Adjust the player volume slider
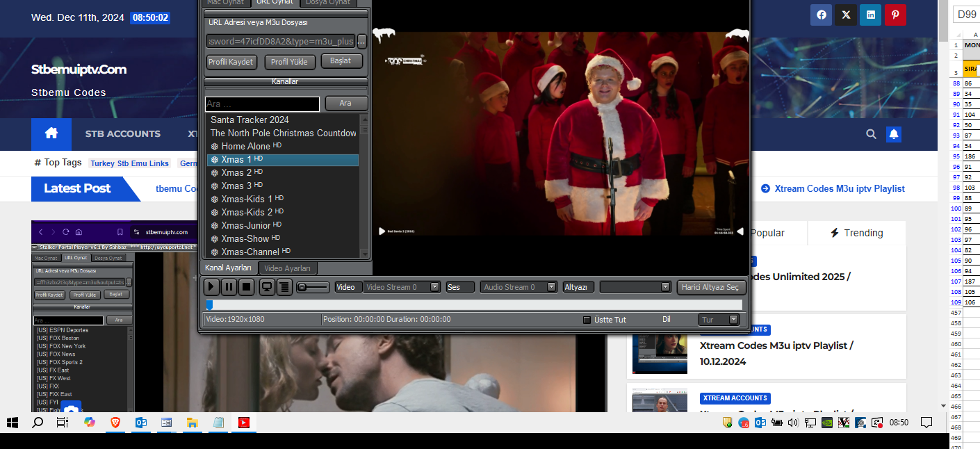 coord(313,287)
